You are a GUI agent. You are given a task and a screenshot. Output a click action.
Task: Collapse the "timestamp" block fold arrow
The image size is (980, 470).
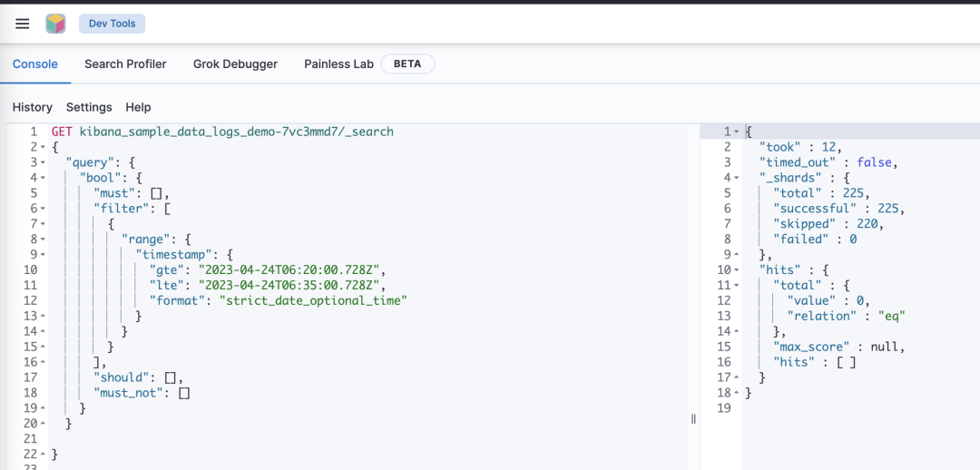43,255
